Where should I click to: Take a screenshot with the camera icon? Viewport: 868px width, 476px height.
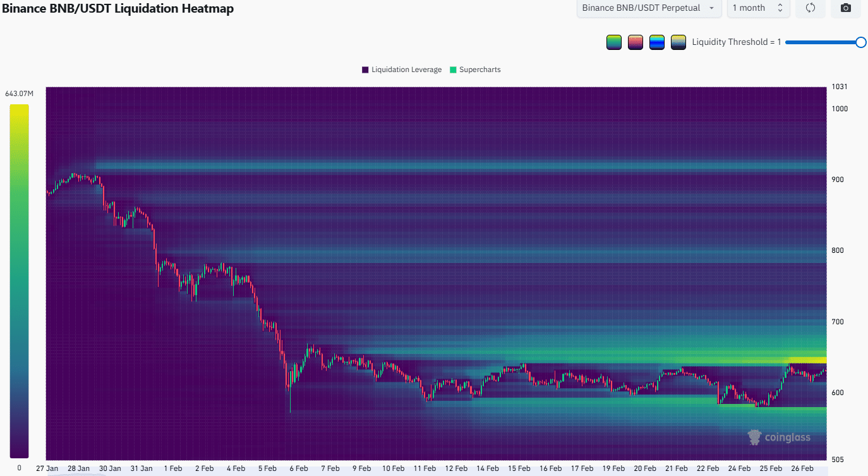coord(846,8)
